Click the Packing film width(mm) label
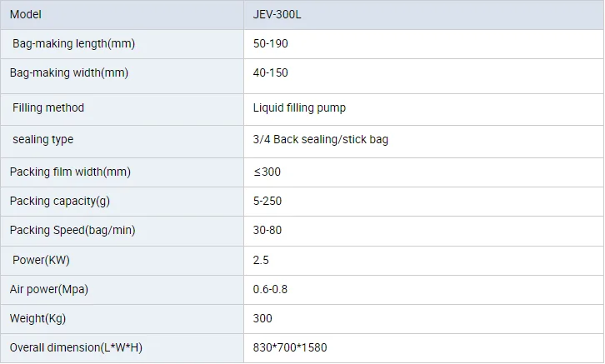The width and height of the screenshot is (605, 364). (x=71, y=172)
